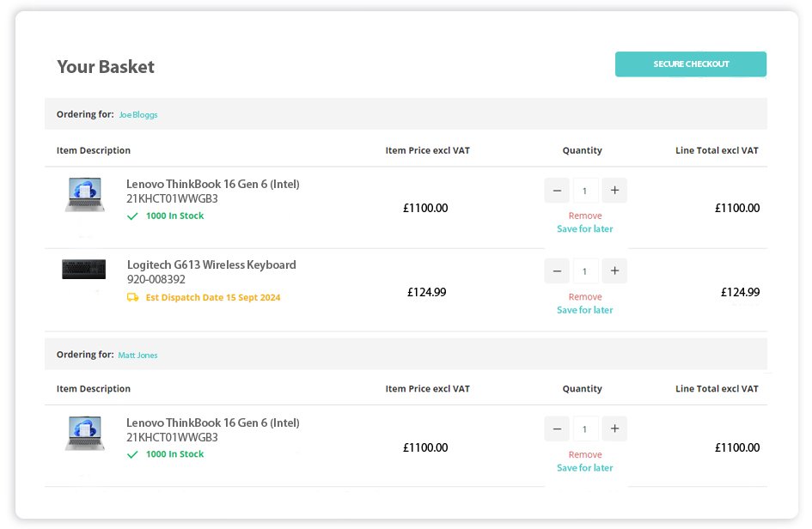This screenshot has height=529, width=812.
Task: Click the keyboard's £124.99 line total
Action: [741, 293]
